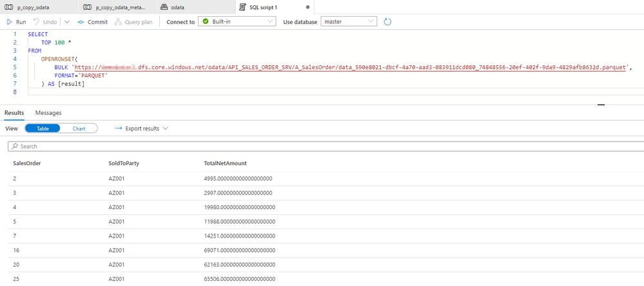Screen dimensions: 644x286
Task: Open the Query plan icon
Action: [x=118, y=22]
